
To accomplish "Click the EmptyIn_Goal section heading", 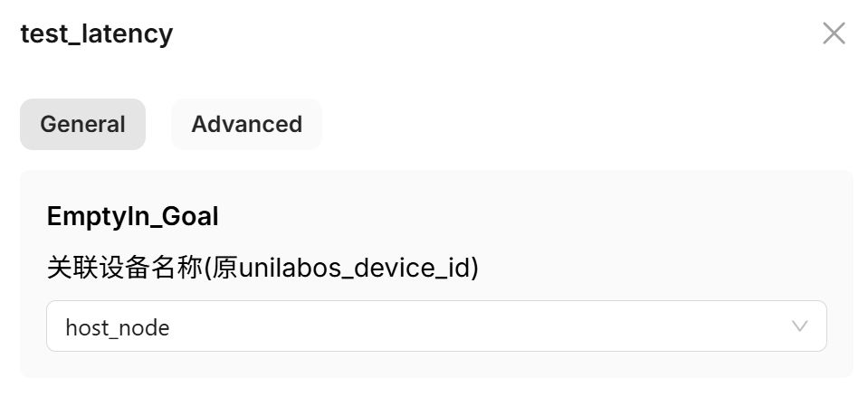I will 132,217.
